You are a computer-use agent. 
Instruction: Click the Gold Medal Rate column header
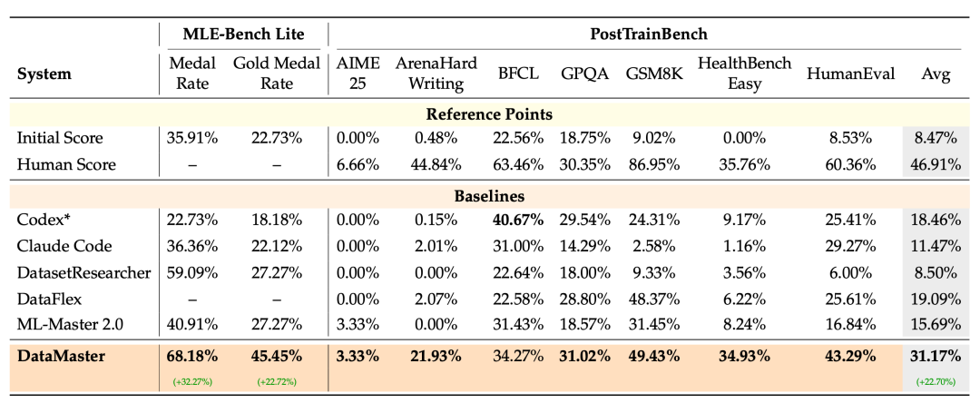[276, 74]
